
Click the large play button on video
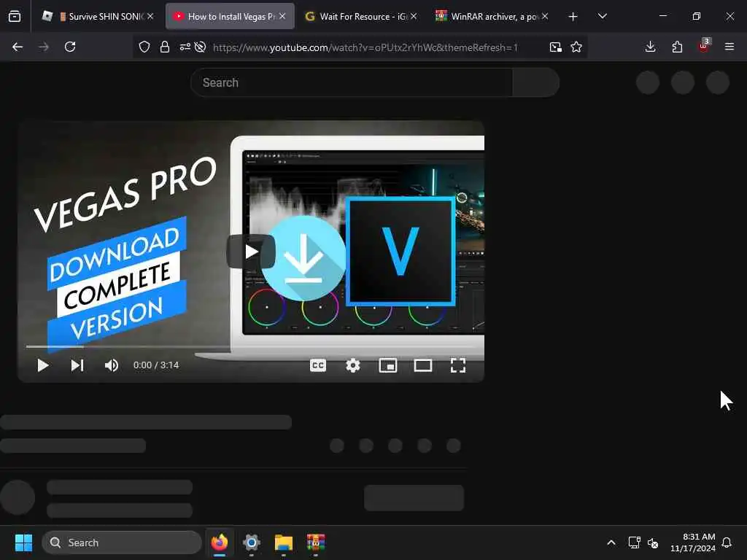[x=251, y=252]
